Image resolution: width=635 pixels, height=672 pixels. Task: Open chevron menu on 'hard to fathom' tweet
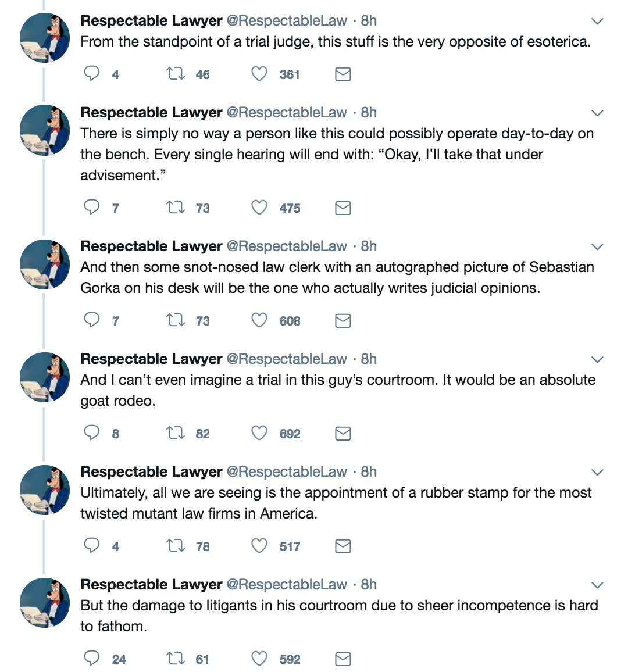[x=597, y=585]
